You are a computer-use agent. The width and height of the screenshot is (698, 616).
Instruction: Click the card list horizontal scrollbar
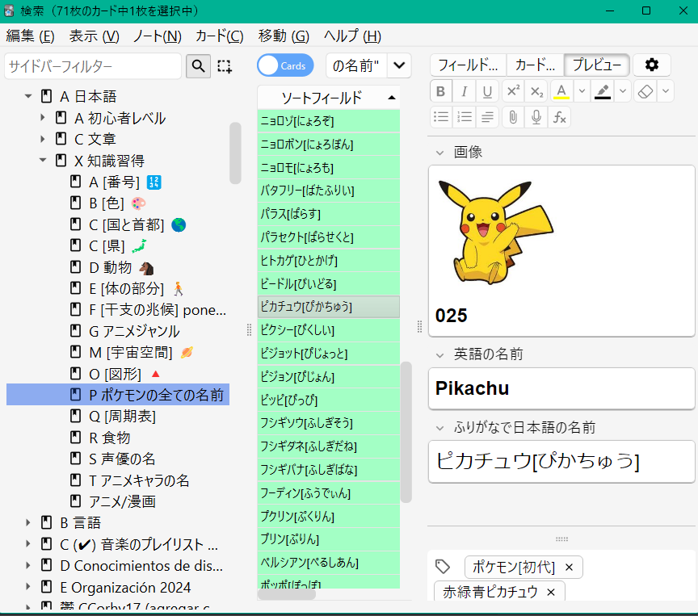(x=287, y=594)
